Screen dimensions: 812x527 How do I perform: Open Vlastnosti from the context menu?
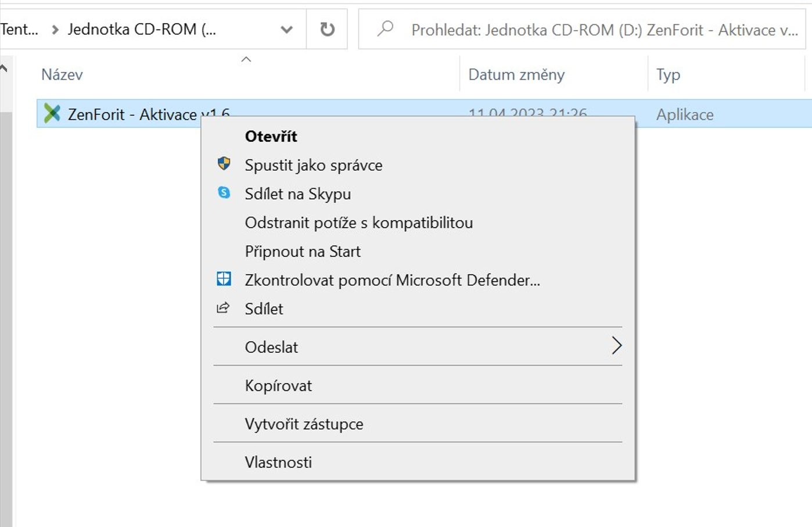[418, 462]
